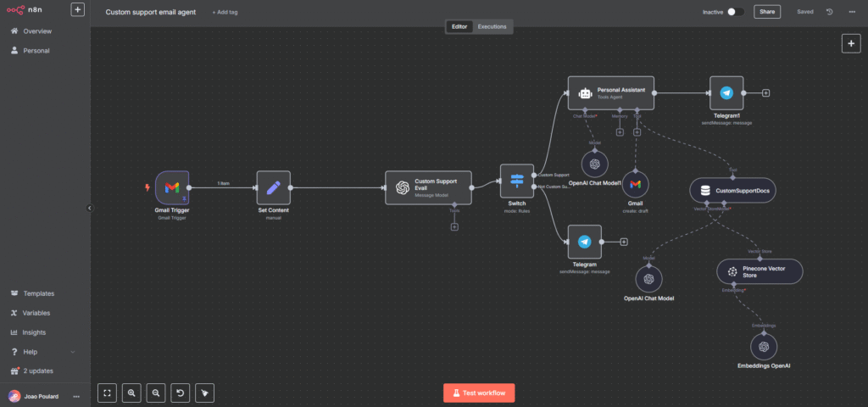The image size is (868, 407).
Task: Click the zoom in canvas button
Action: (131, 393)
